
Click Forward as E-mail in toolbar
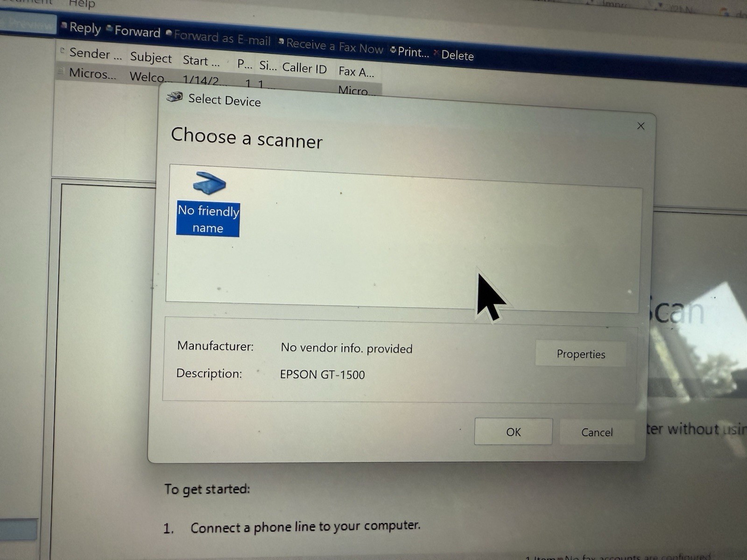tap(218, 37)
